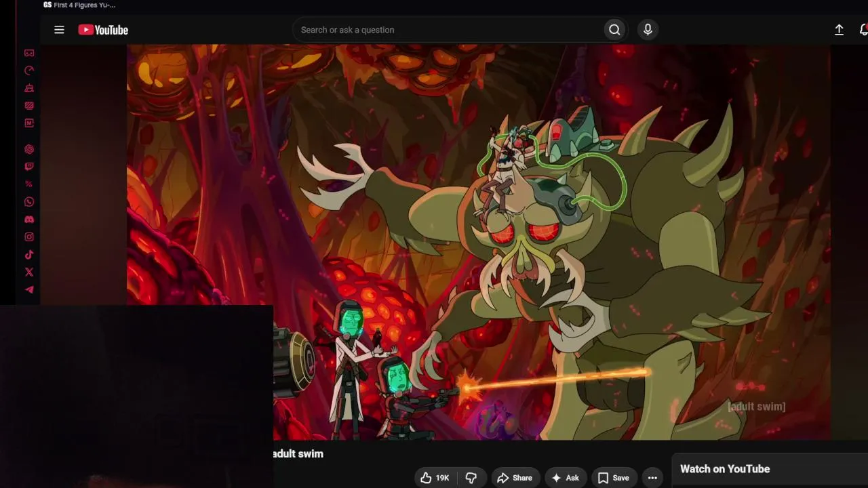Focus the 'Search or ask a question' field
The height and width of the screenshot is (488, 868).
click(x=448, y=30)
